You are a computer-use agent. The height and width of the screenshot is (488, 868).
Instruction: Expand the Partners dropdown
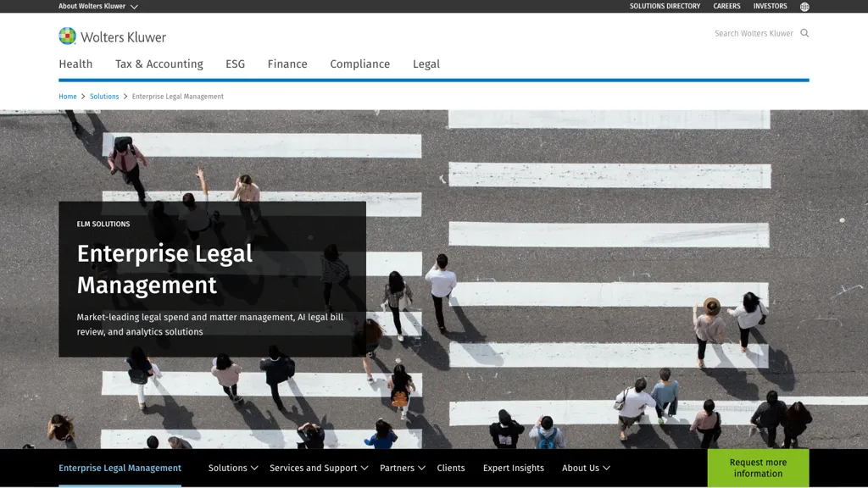(403, 468)
